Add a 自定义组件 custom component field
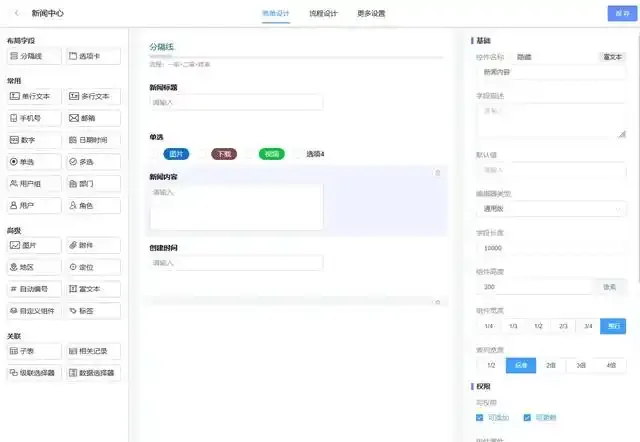This screenshot has width=640, height=442. pos(34,311)
